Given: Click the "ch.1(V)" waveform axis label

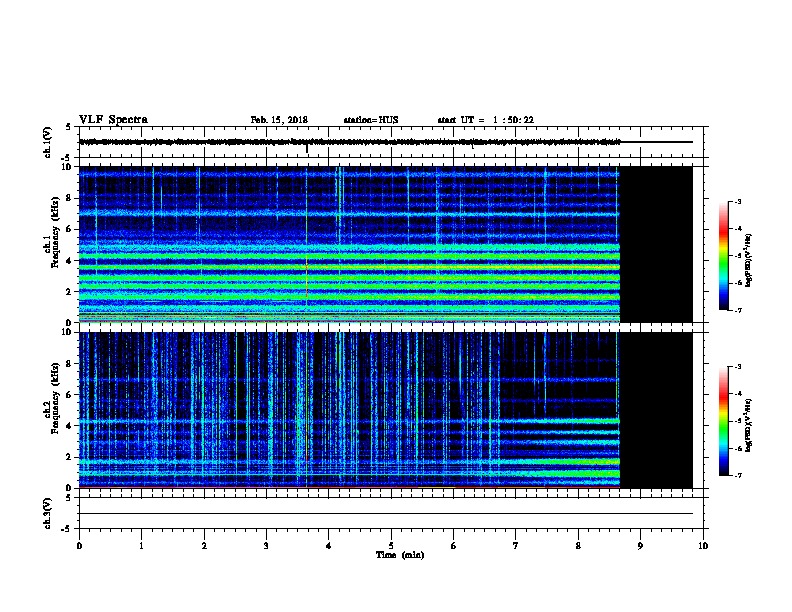Looking at the screenshot, I should (47, 142).
